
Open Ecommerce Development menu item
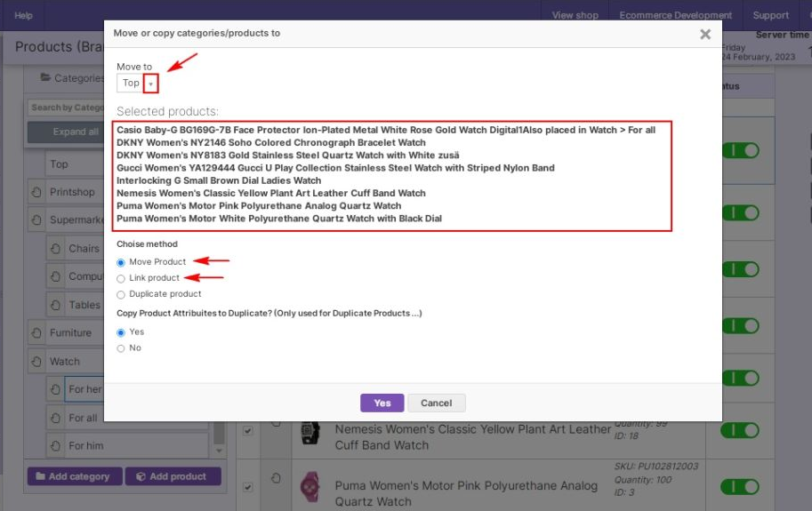(x=675, y=15)
